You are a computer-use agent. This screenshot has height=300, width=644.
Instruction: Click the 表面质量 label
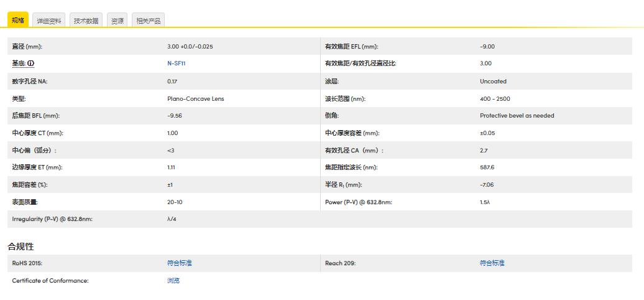coord(25,202)
